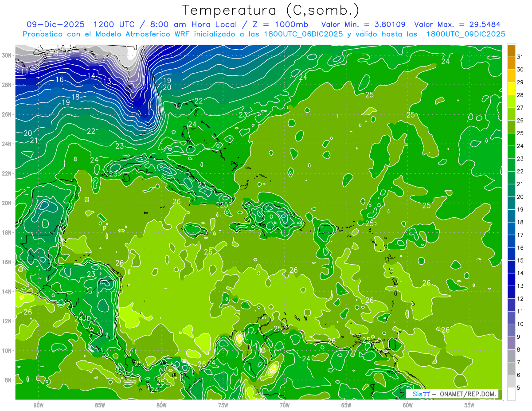This screenshot has width=532, height=411.
Task: Click the '18' contour label on the map
Action: (x=75, y=97)
